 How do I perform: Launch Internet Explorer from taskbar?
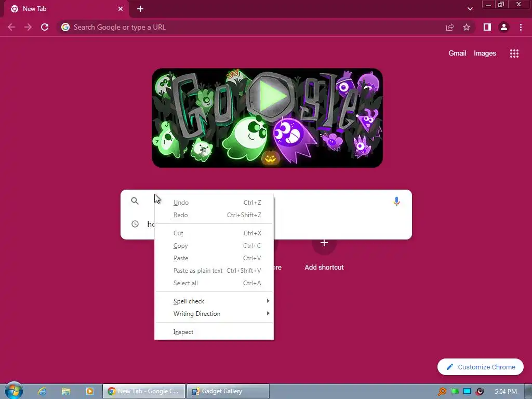[42, 391]
